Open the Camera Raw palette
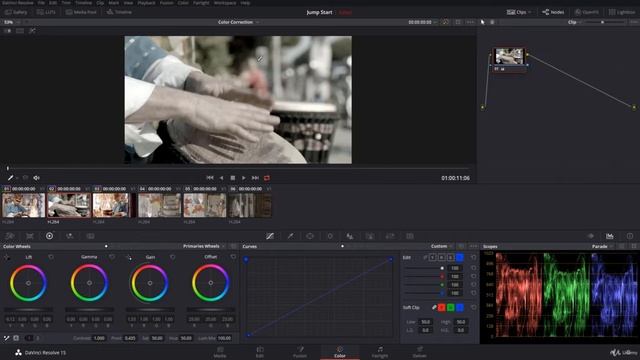Image resolution: width=640 pixels, height=360 pixels. coord(10,236)
